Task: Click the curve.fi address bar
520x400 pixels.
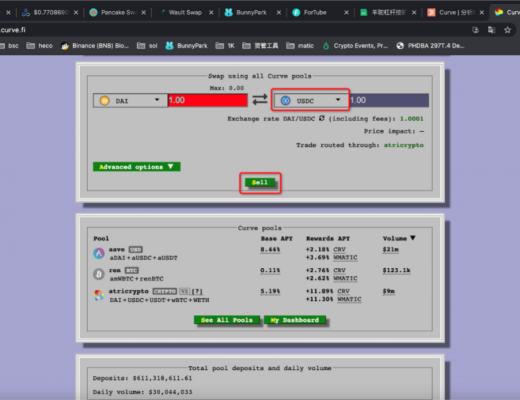Action: click(233, 30)
